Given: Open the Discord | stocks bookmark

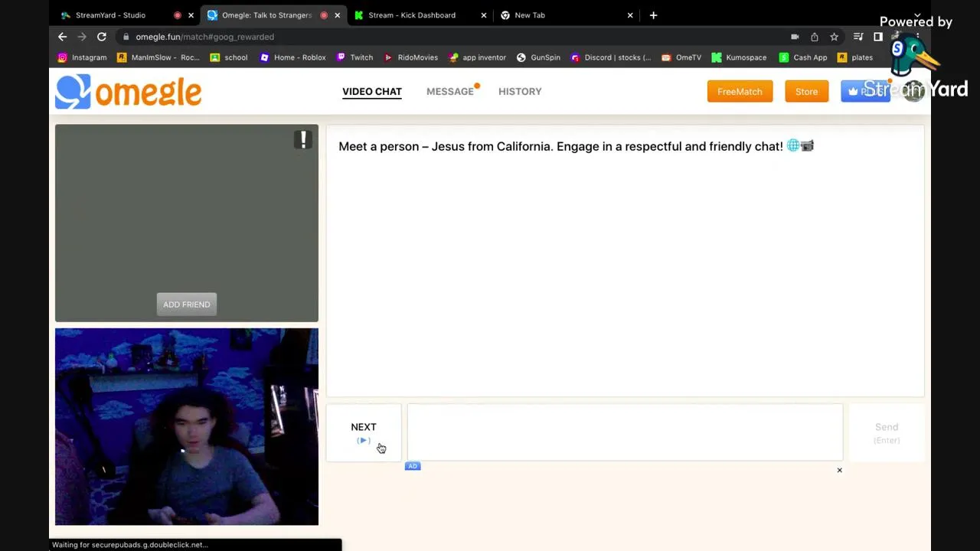Looking at the screenshot, I should (x=610, y=57).
